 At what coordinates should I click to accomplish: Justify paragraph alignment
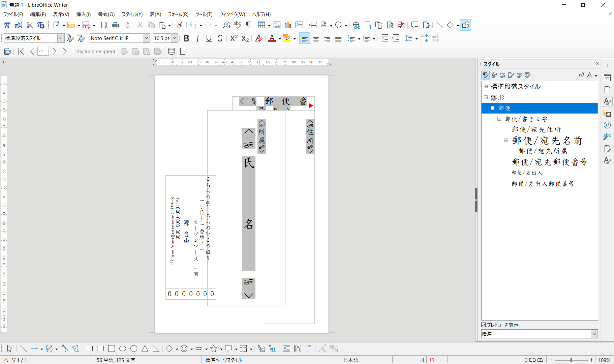[x=338, y=38]
